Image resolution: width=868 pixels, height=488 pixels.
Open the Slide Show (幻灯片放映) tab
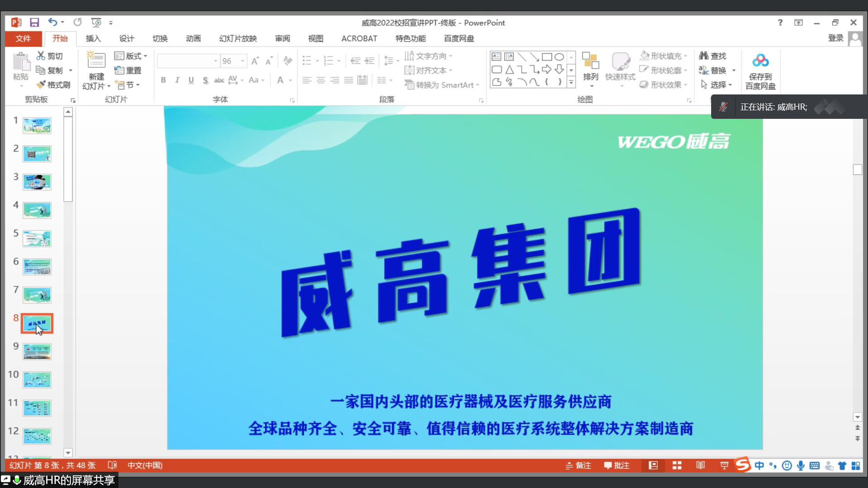click(238, 38)
